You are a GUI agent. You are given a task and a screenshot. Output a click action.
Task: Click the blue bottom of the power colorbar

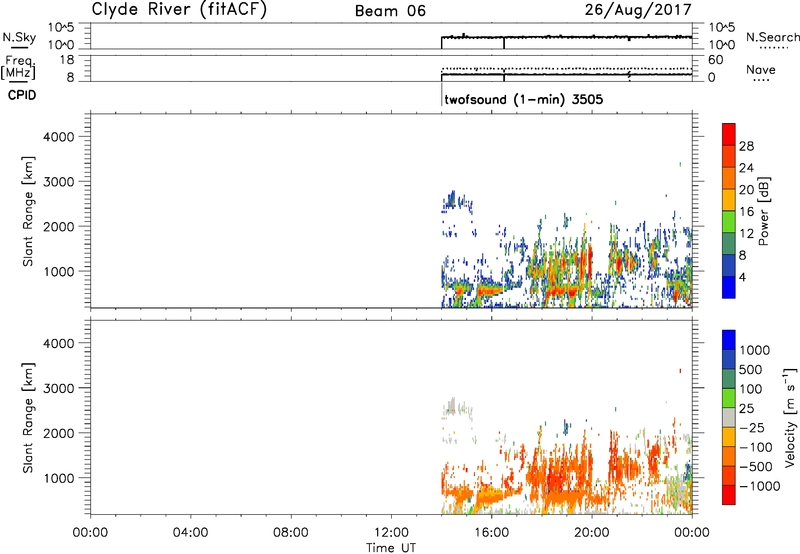click(729, 287)
